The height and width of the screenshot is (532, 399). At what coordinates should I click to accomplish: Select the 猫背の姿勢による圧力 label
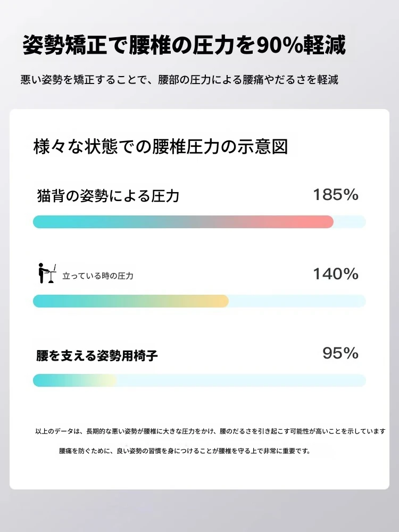point(108,196)
